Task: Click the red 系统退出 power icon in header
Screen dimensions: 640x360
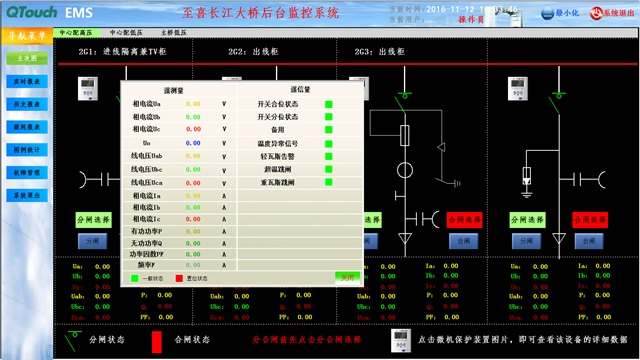Action: 596,13
